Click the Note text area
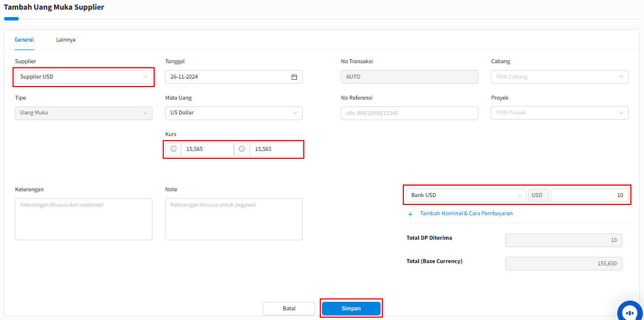 click(x=234, y=219)
